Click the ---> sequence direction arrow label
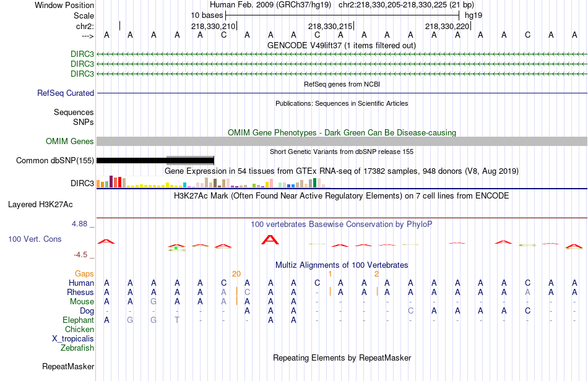Viewport: 588px width, 381px height. coord(87,36)
